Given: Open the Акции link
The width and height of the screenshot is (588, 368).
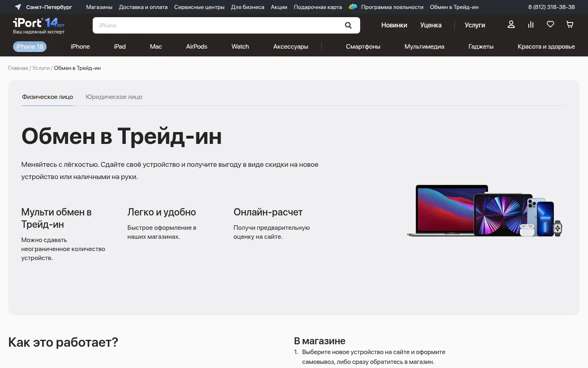Looking at the screenshot, I should (279, 7).
